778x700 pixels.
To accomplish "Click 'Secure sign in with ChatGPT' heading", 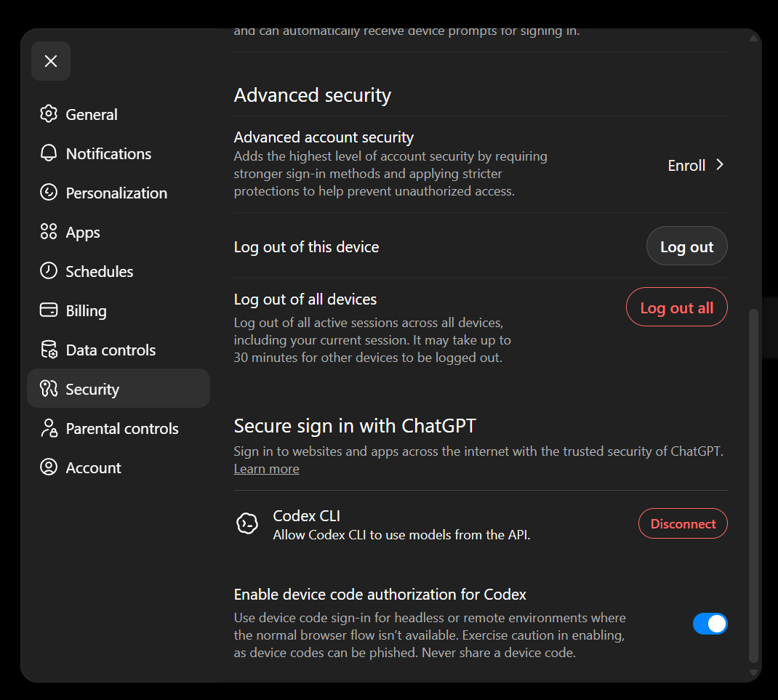I will (x=355, y=426).
